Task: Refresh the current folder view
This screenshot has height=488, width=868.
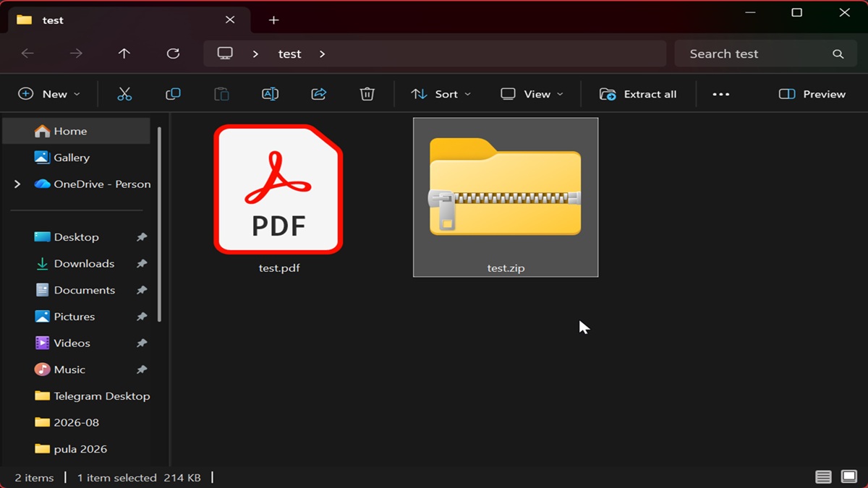Action: (x=173, y=53)
